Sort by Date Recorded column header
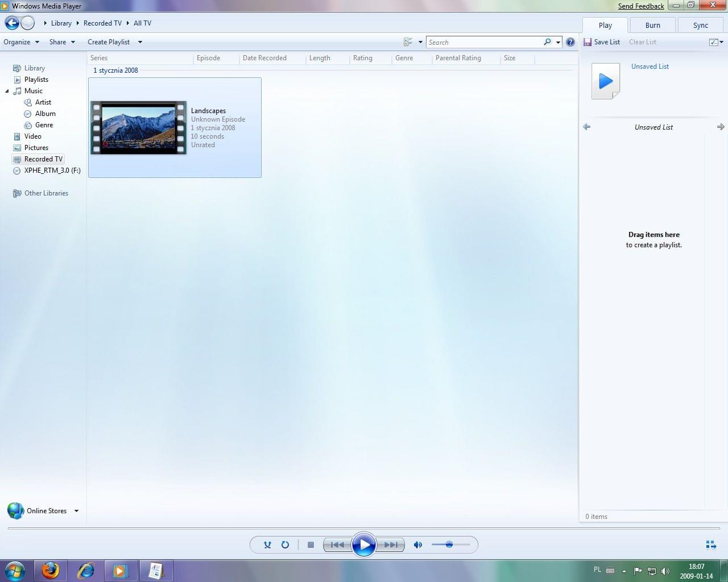728x582 pixels. tap(272, 58)
